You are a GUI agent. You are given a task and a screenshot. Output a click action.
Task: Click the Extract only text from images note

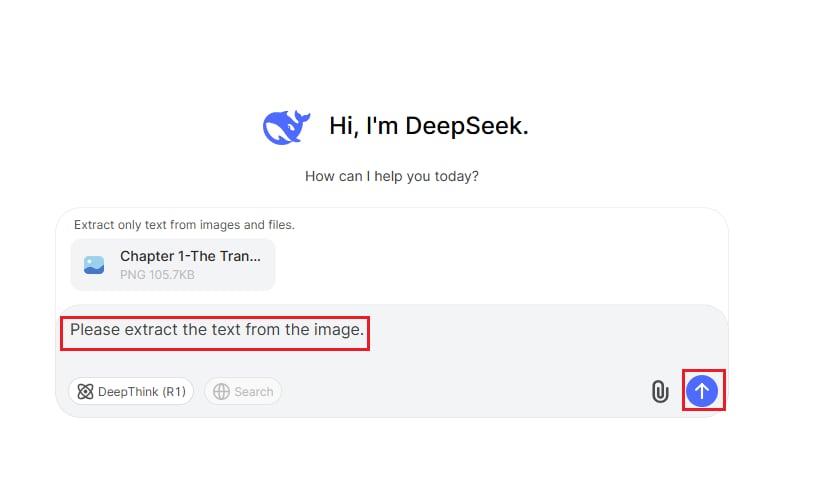coord(184,225)
